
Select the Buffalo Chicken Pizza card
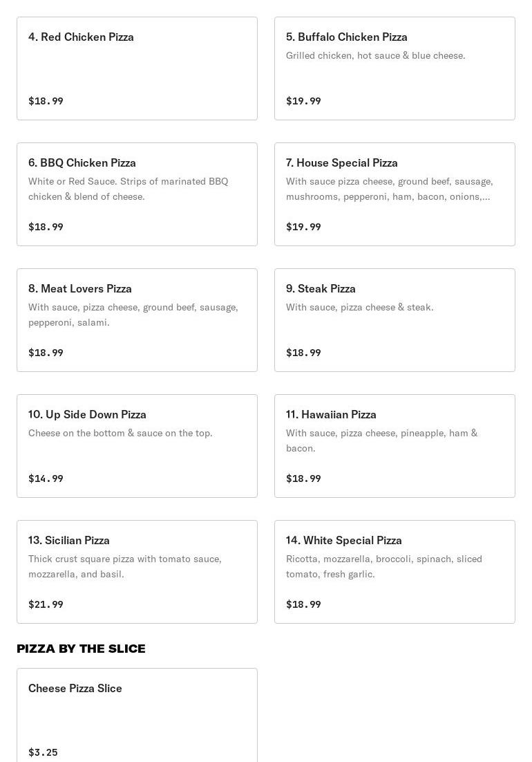[395, 68]
